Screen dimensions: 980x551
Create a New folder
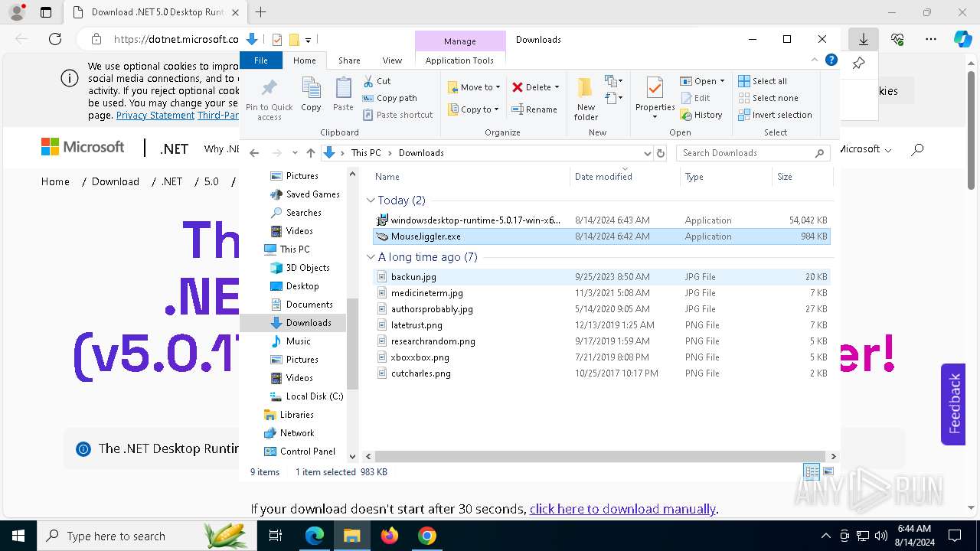click(x=586, y=98)
